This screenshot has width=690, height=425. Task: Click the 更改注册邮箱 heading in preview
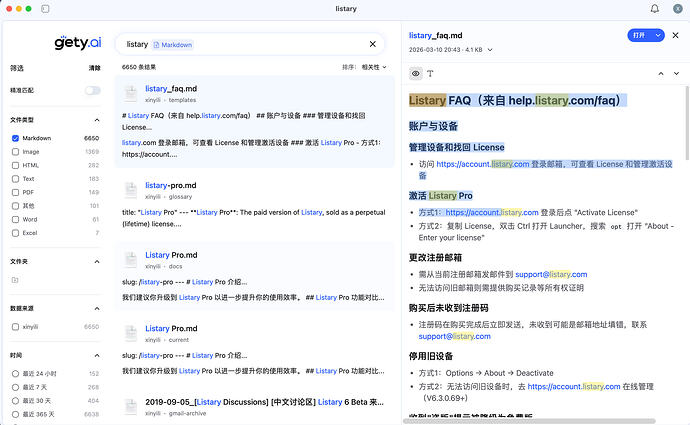pyautogui.click(x=435, y=257)
